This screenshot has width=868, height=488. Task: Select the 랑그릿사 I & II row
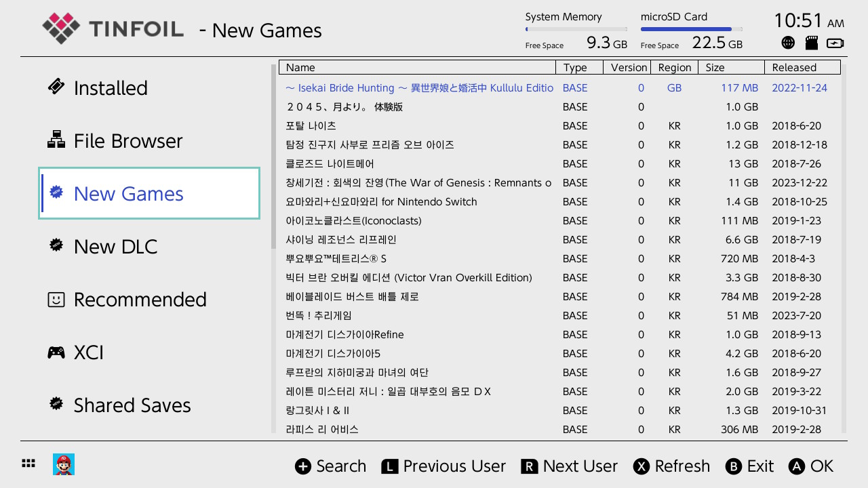[560, 410]
